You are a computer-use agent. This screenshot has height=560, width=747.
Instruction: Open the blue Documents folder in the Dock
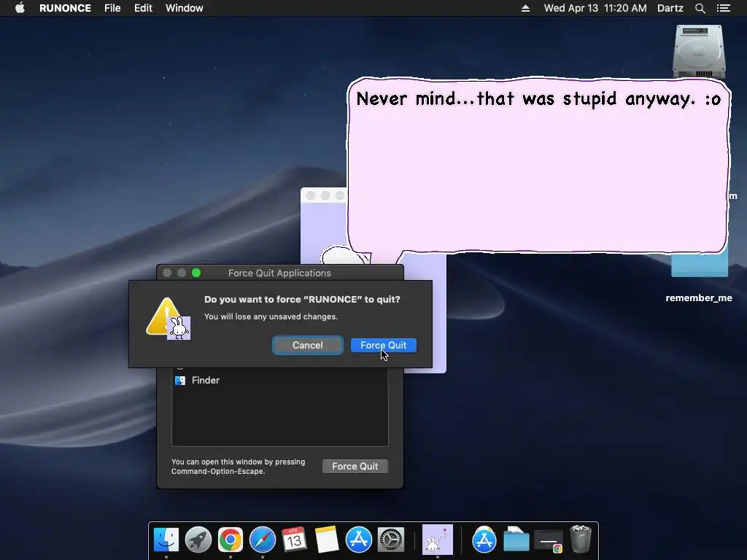[x=516, y=540]
